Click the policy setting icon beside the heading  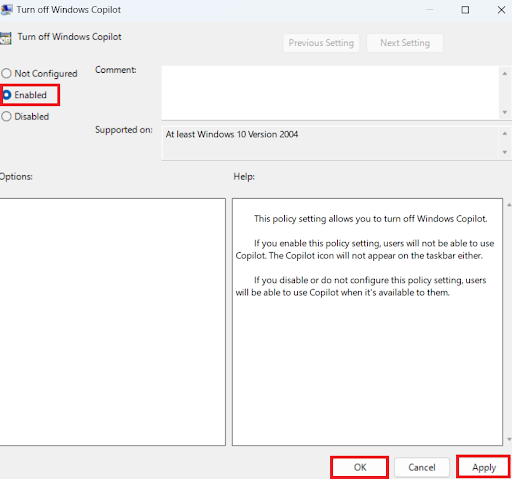[x=6, y=38]
